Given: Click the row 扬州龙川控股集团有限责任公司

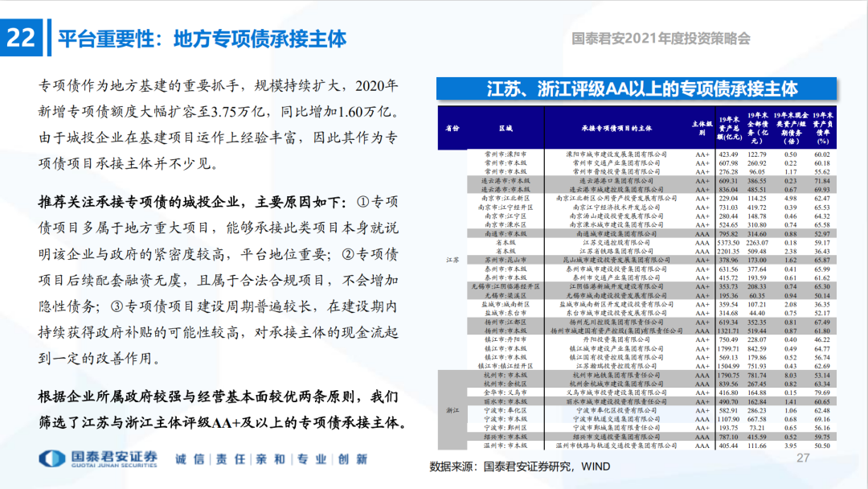Looking at the screenshot, I should pyautogui.click(x=652, y=322).
